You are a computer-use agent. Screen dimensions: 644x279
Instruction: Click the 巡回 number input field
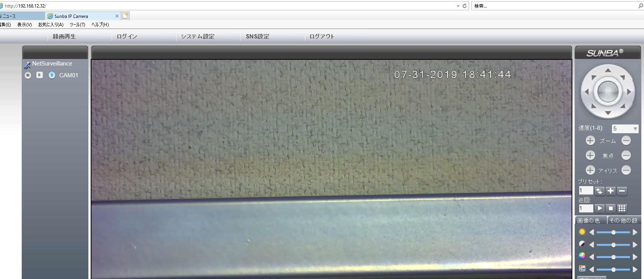(586, 208)
